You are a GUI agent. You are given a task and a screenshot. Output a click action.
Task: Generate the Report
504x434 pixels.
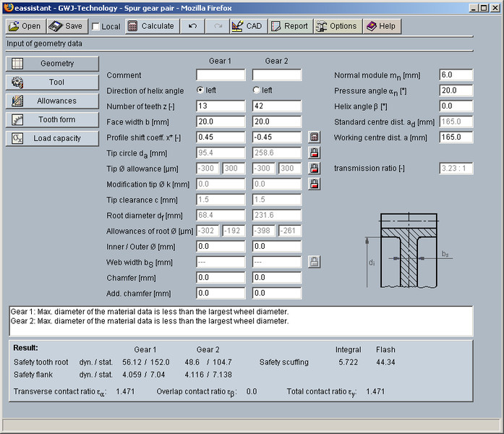289,26
